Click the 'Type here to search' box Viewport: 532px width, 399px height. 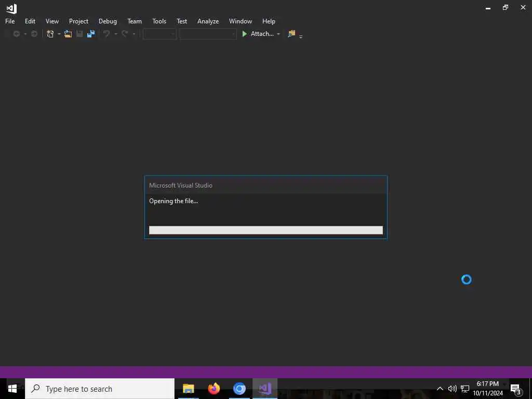point(100,389)
